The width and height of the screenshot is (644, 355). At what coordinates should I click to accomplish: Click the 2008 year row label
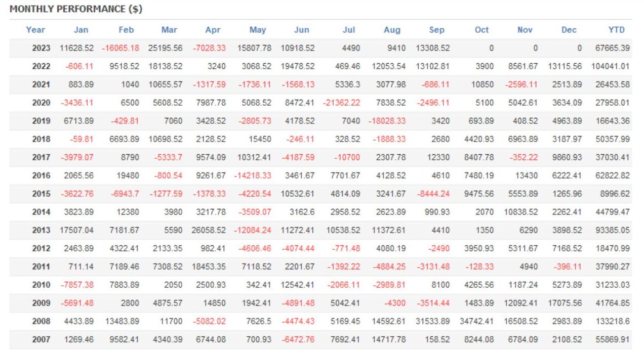coord(42,321)
